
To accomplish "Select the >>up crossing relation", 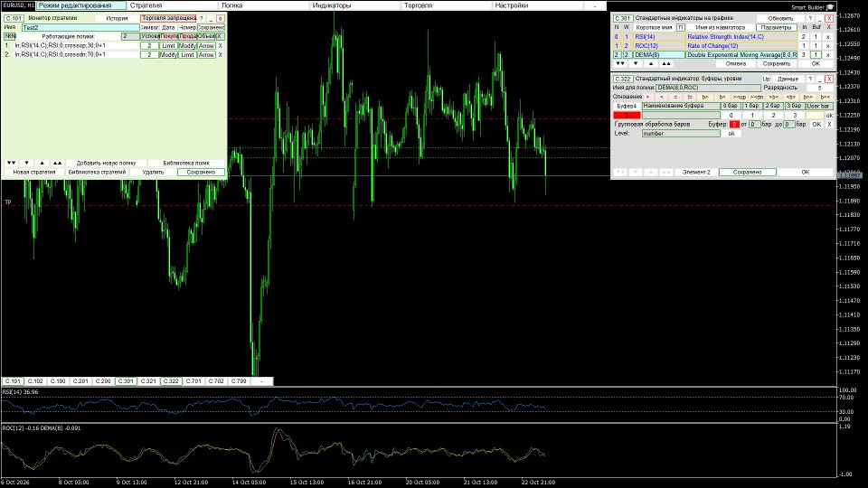I will (x=740, y=97).
